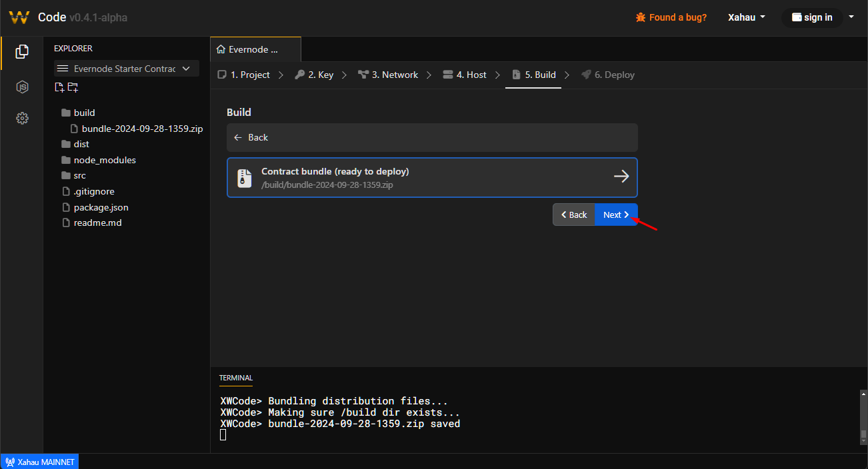The image size is (868, 469).
Task: Open the package.json file
Action: tap(95, 207)
